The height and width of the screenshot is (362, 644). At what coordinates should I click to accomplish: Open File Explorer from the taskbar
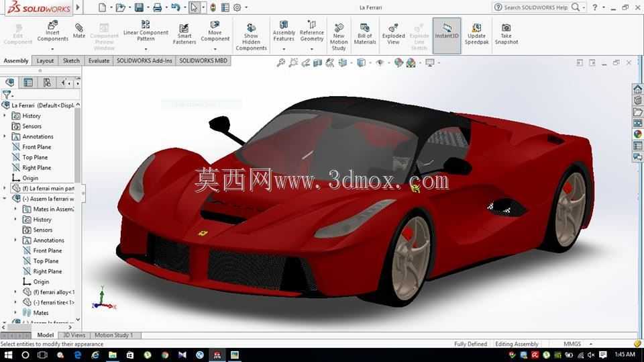tap(113, 355)
